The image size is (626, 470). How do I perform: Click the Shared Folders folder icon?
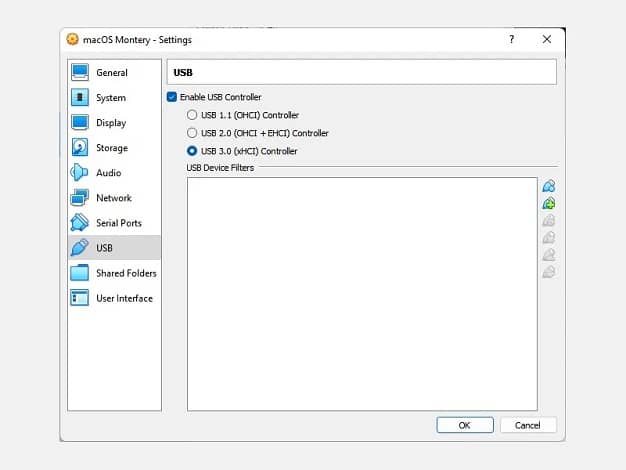coord(79,273)
